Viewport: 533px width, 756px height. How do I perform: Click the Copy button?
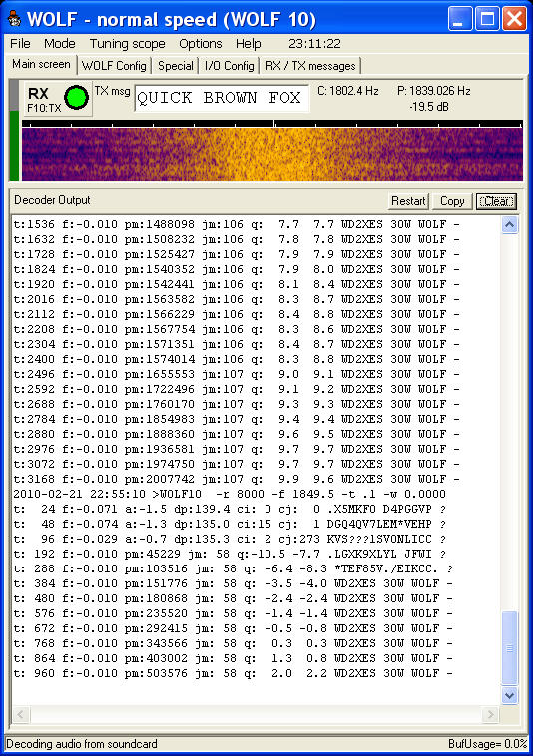tap(452, 201)
